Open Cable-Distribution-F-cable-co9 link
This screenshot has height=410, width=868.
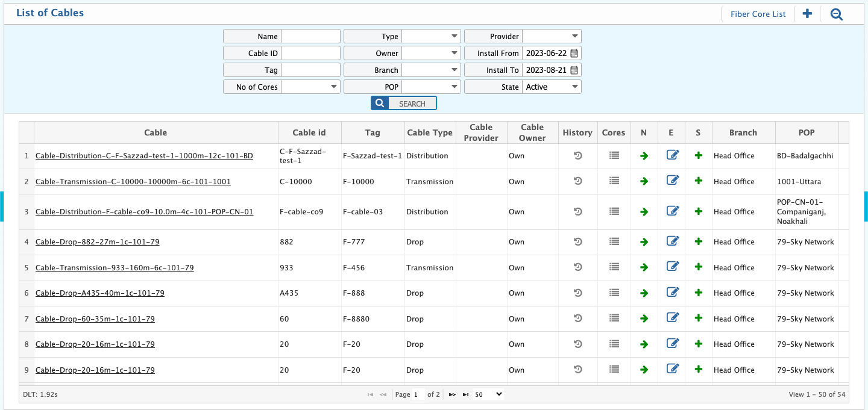point(144,212)
